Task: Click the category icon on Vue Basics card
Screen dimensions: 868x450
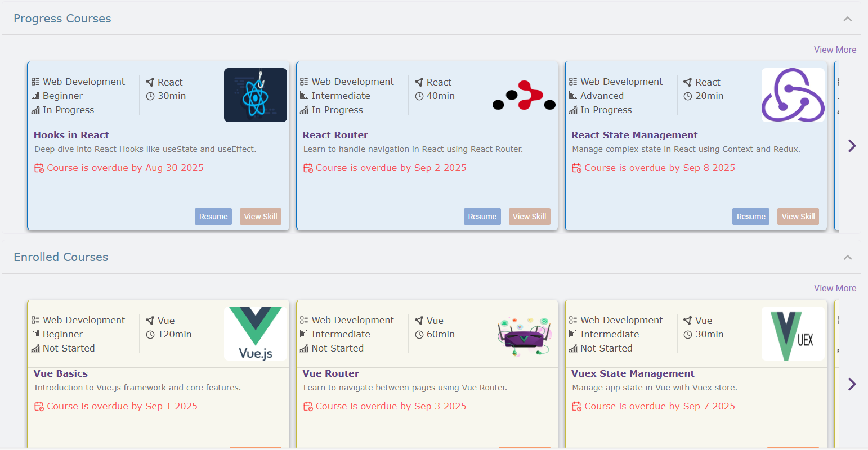Action: 35,320
